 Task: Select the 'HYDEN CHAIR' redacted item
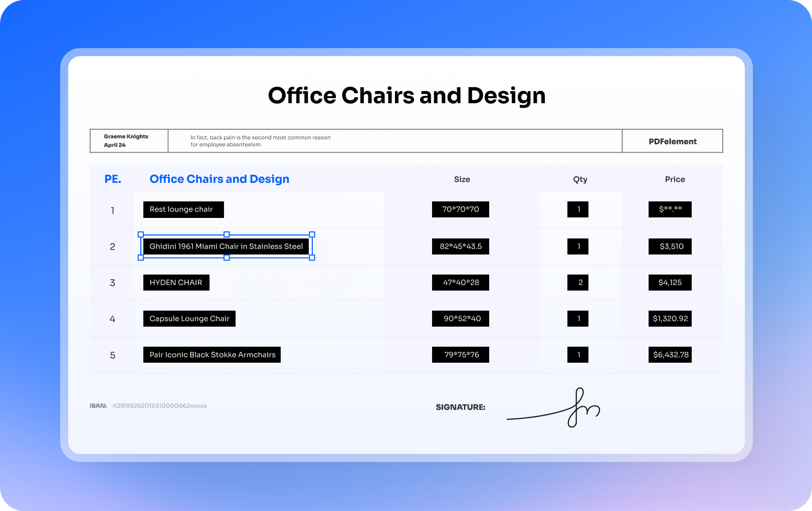(176, 283)
